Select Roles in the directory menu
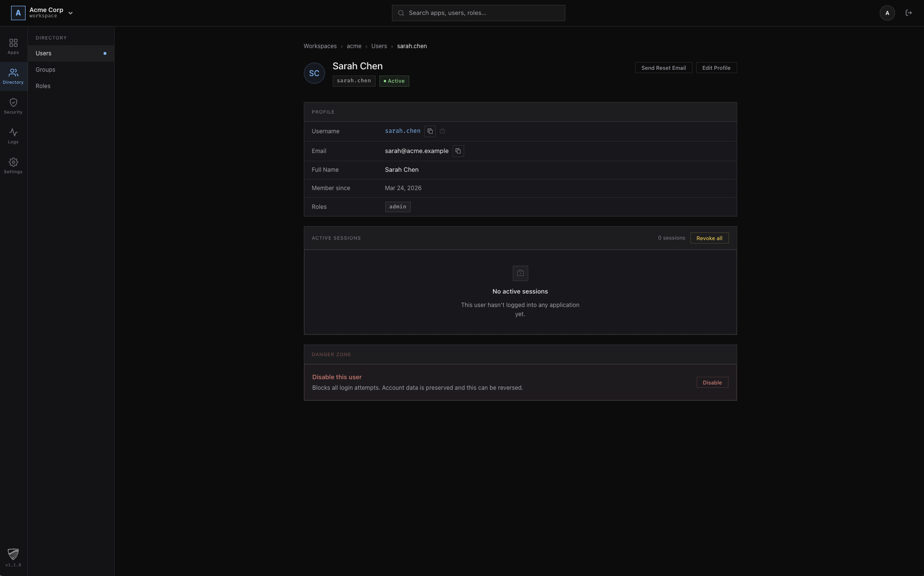The image size is (924, 576). [x=43, y=86]
